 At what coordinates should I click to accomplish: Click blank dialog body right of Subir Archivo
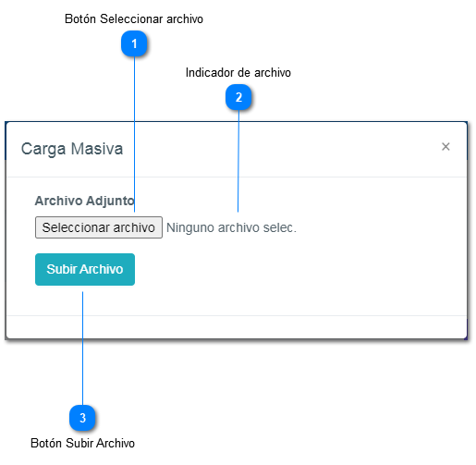click(300, 269)
